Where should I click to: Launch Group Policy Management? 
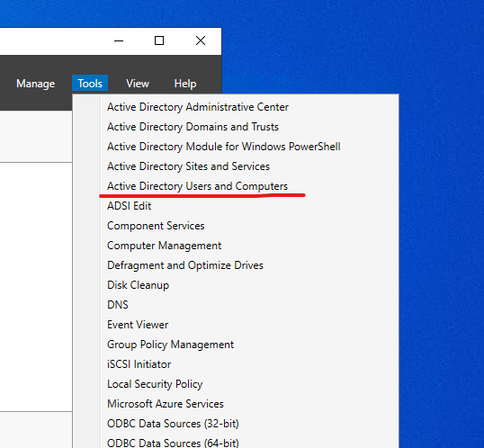coord(170,345)
